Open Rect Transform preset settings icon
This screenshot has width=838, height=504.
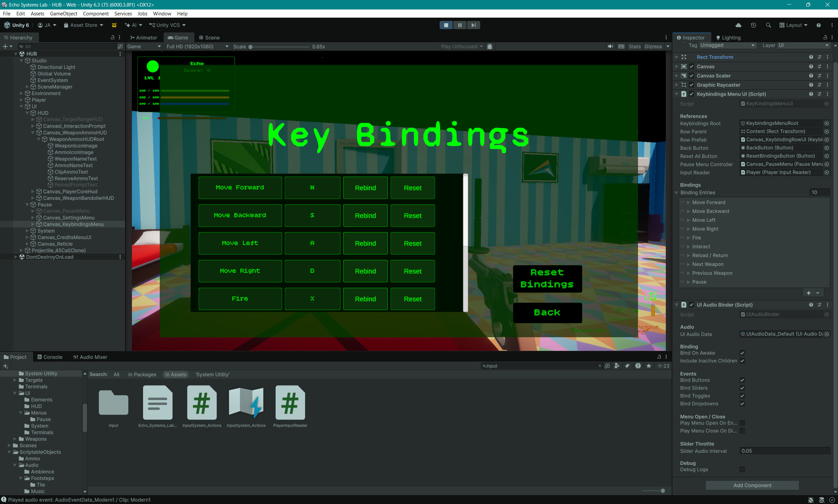click(819, 57)
